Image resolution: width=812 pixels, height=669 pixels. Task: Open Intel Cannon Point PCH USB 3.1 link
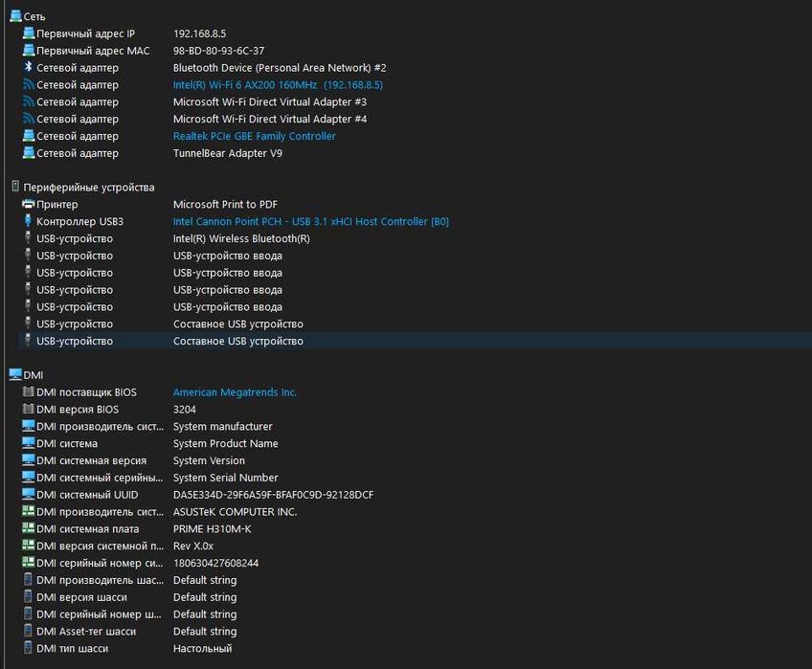coord(310,222)
